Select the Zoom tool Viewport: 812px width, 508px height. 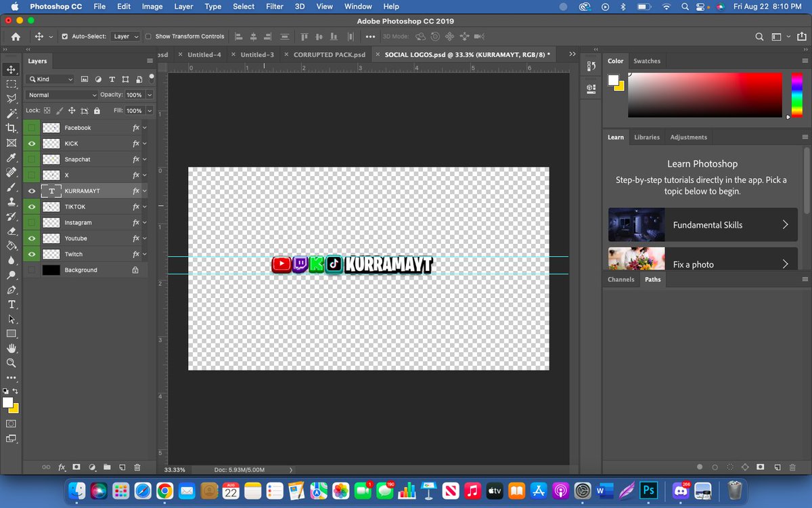(x=11, y=363)
